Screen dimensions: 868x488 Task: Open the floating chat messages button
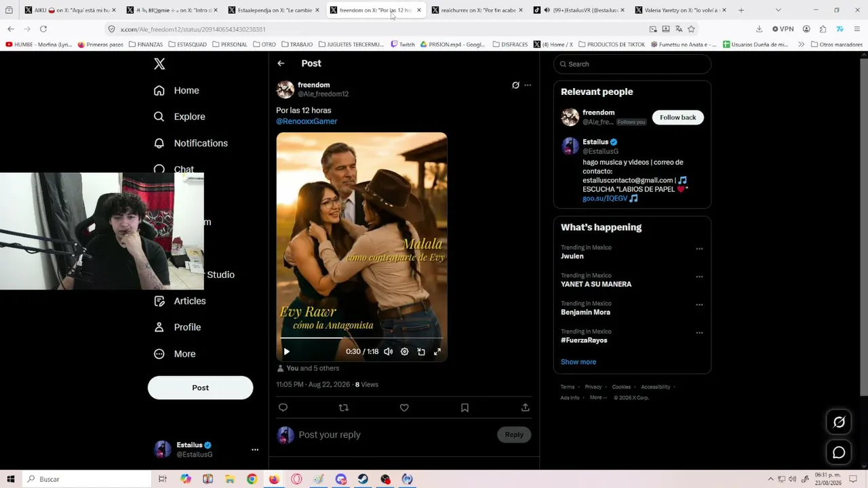click(x=839, y=453)
